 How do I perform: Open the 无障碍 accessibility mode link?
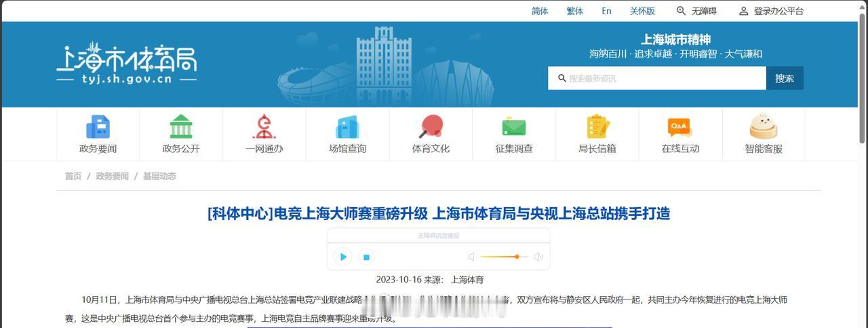704,11
